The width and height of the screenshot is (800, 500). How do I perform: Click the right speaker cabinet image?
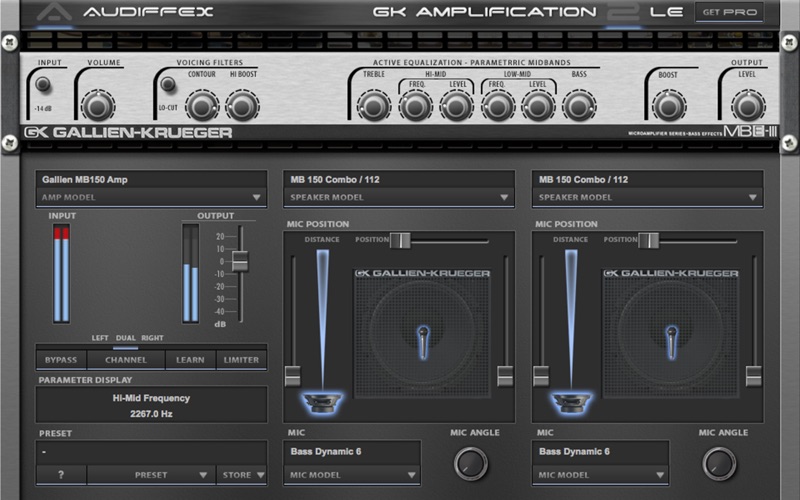pos(671,334)
